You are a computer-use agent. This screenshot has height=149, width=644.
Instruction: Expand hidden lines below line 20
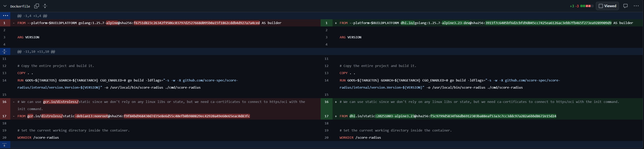[5, 145]
